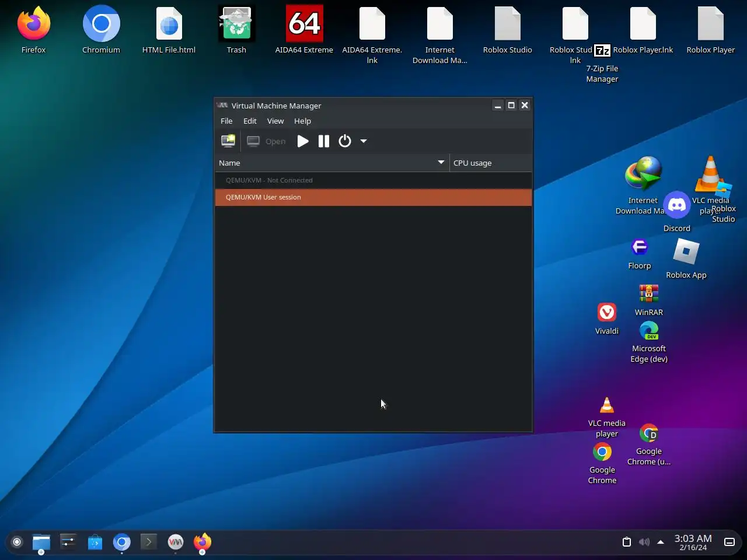Open the WinRAR desktop icon
This screenshot has width=747, height=560.
pyautogui.click(x=649, y=293)
